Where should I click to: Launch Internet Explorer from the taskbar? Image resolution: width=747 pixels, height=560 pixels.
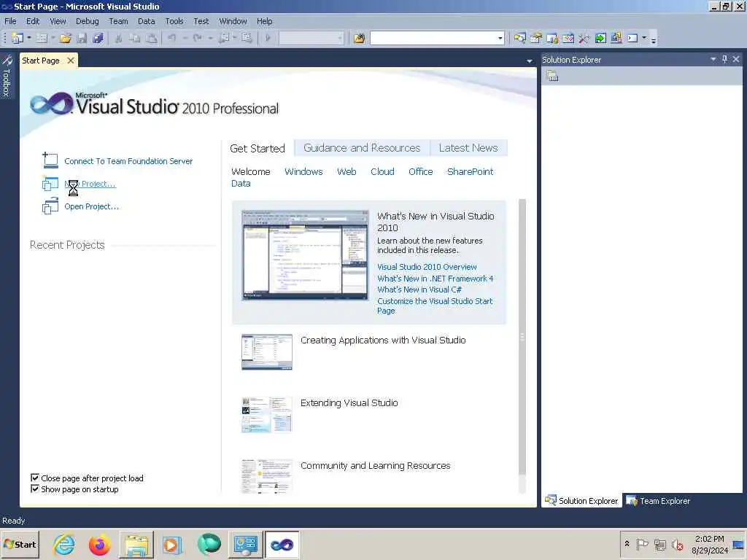point(64,544)
